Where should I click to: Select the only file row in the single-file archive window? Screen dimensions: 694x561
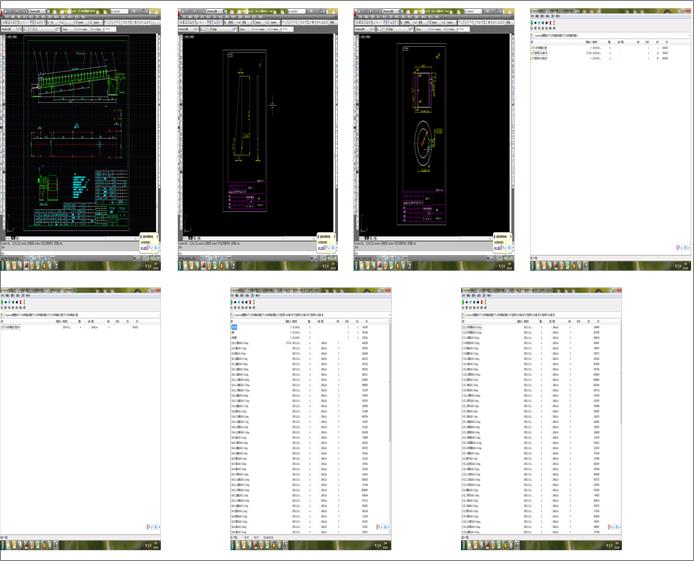[71, 327]
